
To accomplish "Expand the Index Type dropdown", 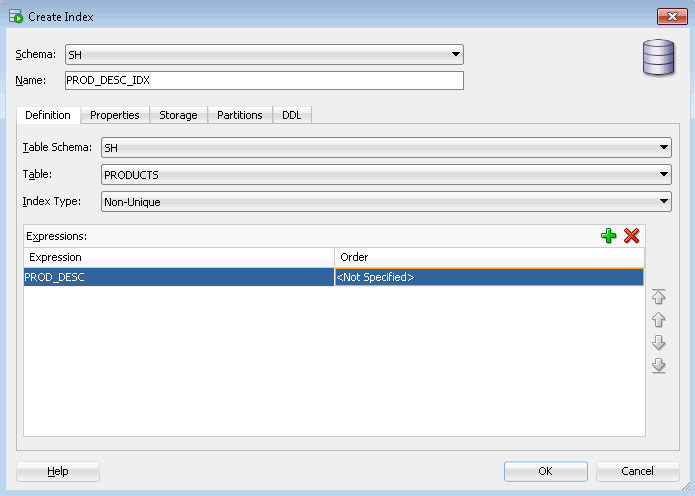I will pos(664,202).
